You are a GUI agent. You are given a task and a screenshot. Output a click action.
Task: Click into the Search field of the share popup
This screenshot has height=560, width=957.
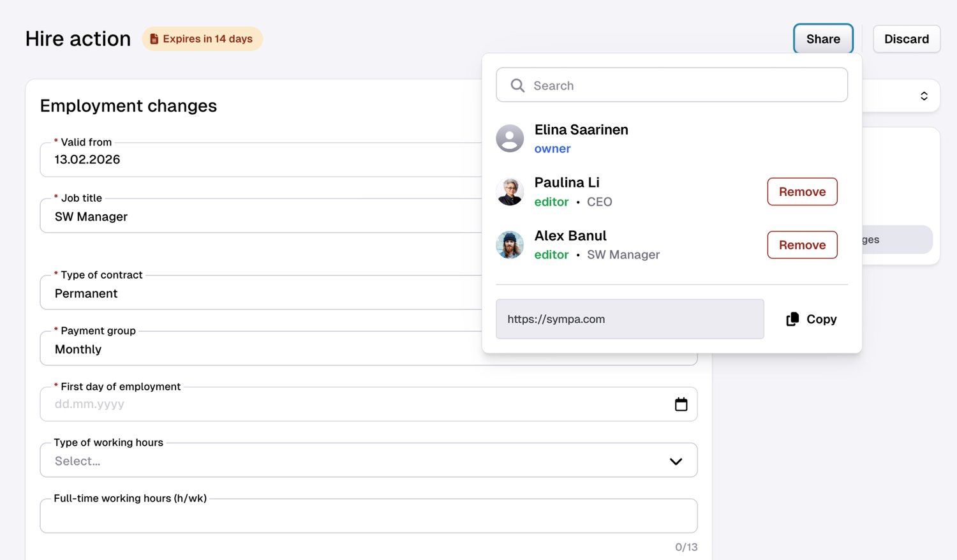[671, 85]
